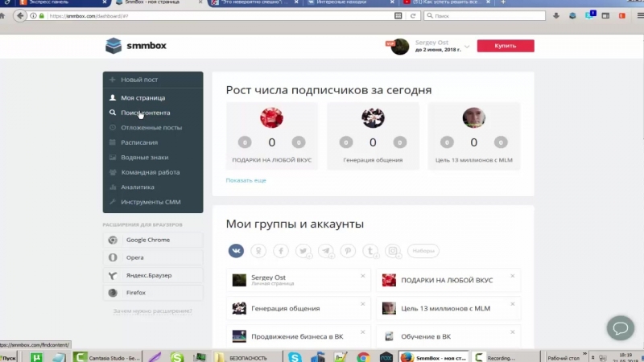Open the New post menu item
Screen dimensions: 644x362
153,80
